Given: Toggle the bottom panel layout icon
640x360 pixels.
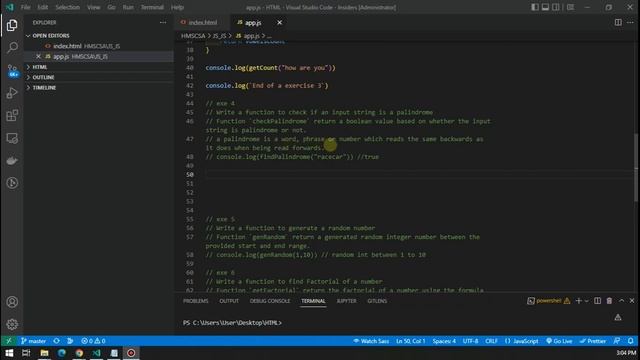Looking at the screenshot, I should [545, 7].
